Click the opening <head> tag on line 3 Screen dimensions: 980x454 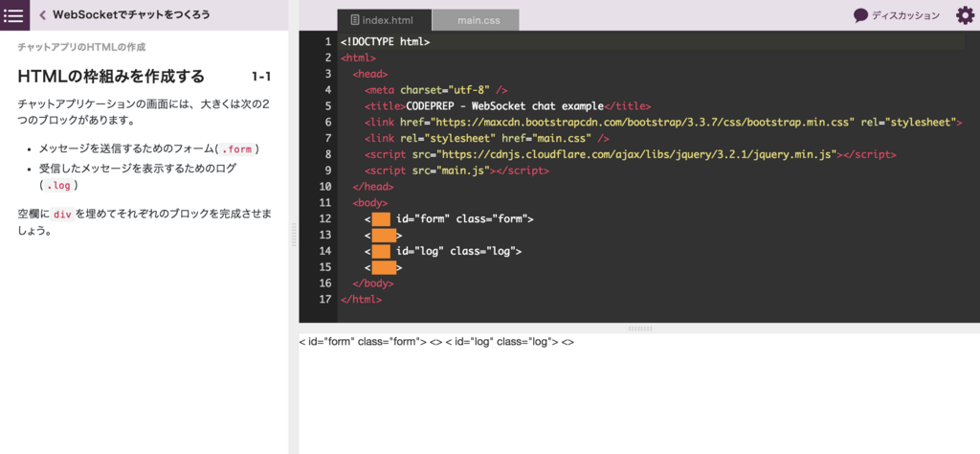coord(370,74)
